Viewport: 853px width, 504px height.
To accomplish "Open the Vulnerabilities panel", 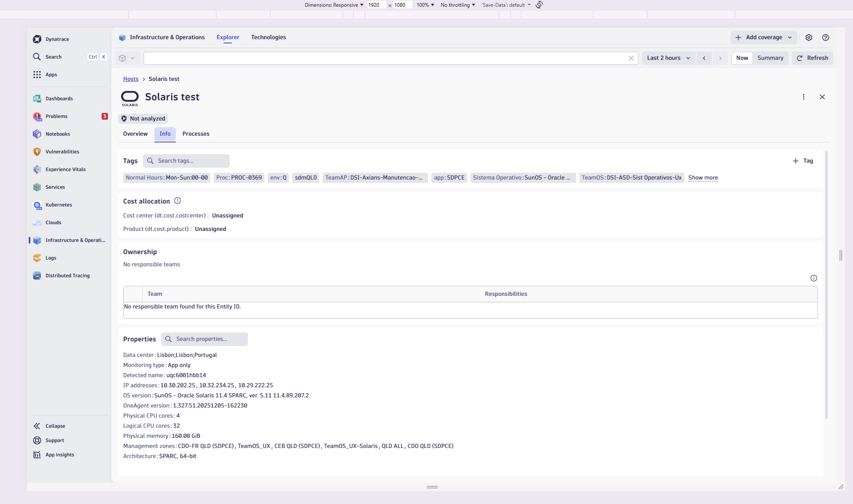I will click(62, 151).
